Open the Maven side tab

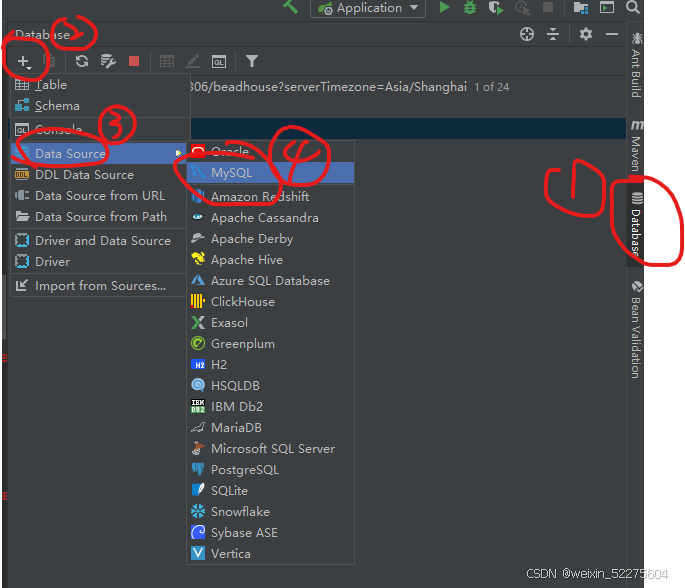tap(636, 145)
